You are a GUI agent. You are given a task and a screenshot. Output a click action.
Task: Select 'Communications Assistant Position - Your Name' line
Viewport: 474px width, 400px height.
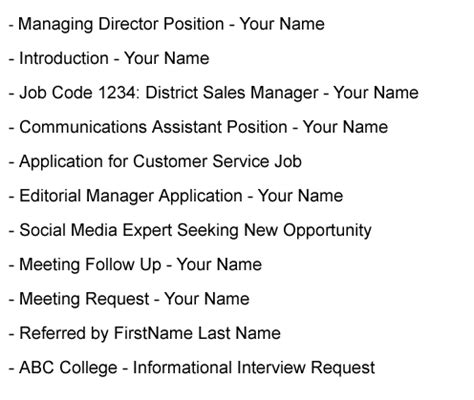click(198, 127)
